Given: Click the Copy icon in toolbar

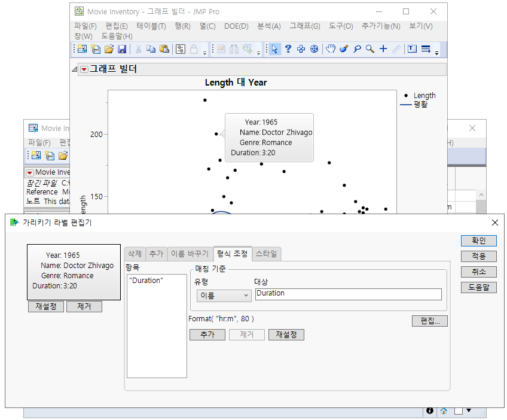Looking at the screenshot, I should tap(151, 49).
